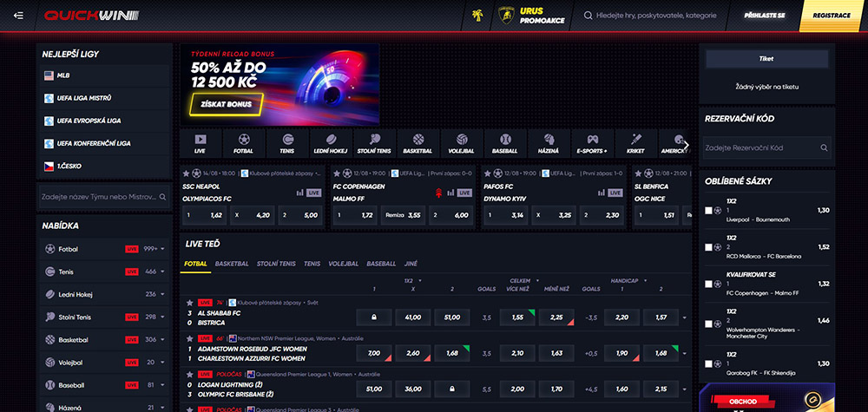
Task: Switch to the Fotbal live tab
Action: pyautogui.click(x=195, y=264)
